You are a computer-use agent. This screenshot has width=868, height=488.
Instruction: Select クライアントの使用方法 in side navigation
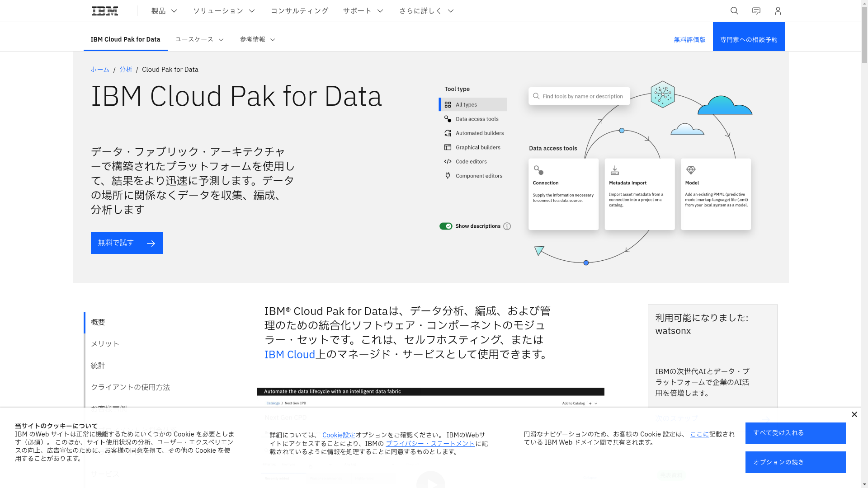[x=130, y=387]
